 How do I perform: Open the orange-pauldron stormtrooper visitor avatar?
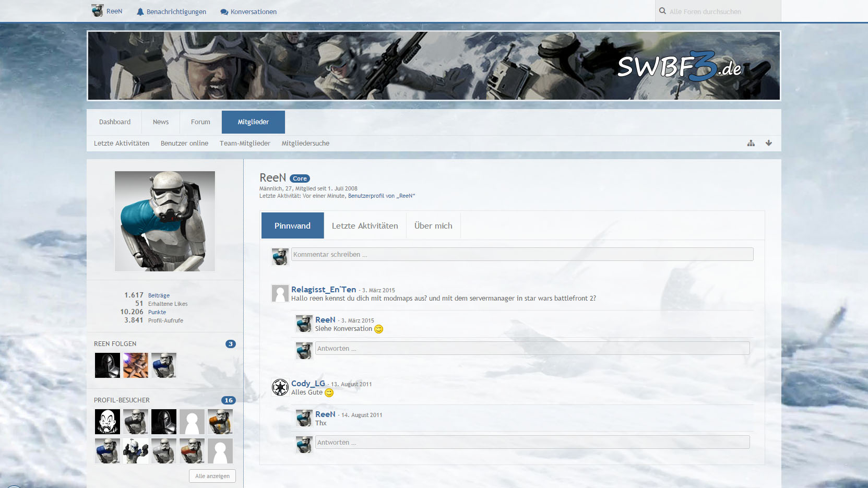pos(220,422)
